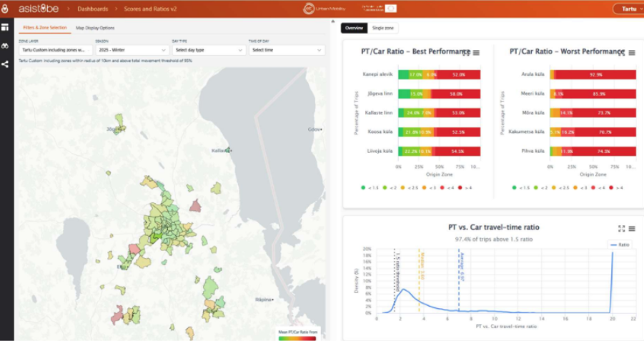Open the Zone Layer dropdown

[x=53, y=50]
